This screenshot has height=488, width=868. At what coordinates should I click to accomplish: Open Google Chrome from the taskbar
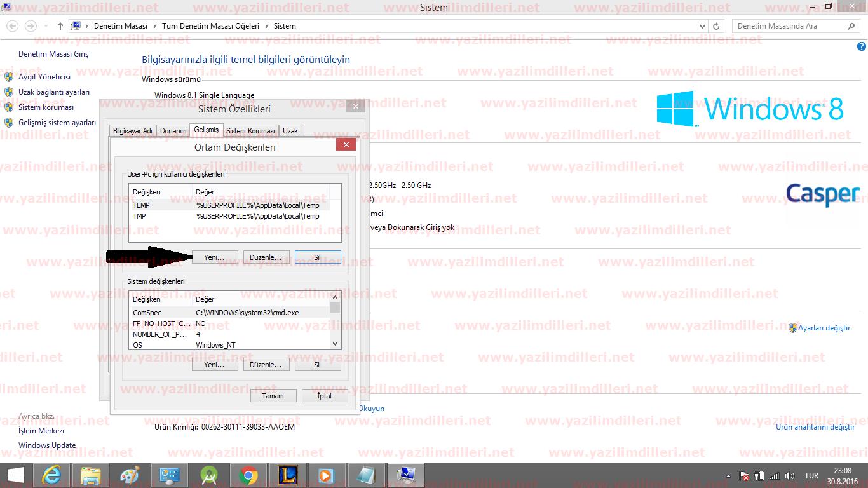coord(248,475)
